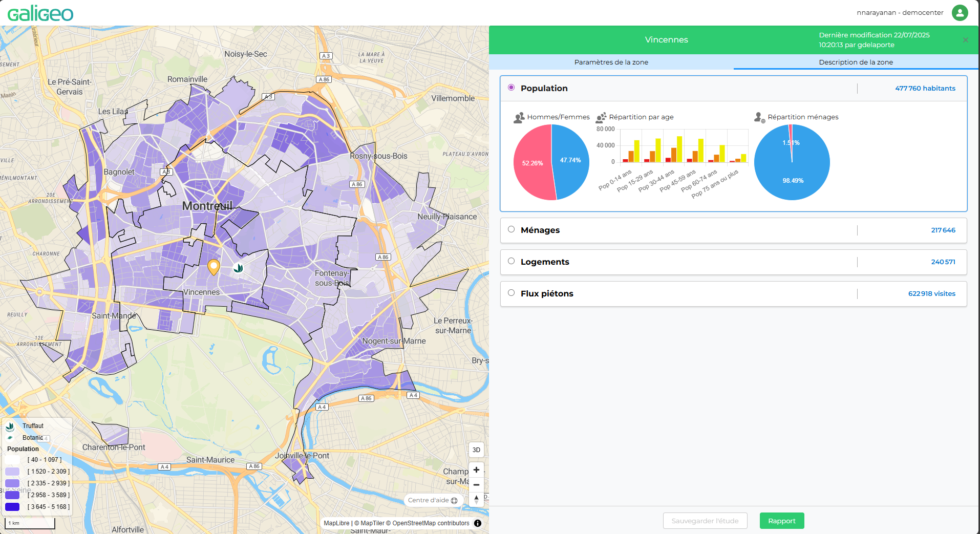Viewport: 980px width, 534px height.
Task: Switch map to 3D view
Action: [x=476, y=450]
